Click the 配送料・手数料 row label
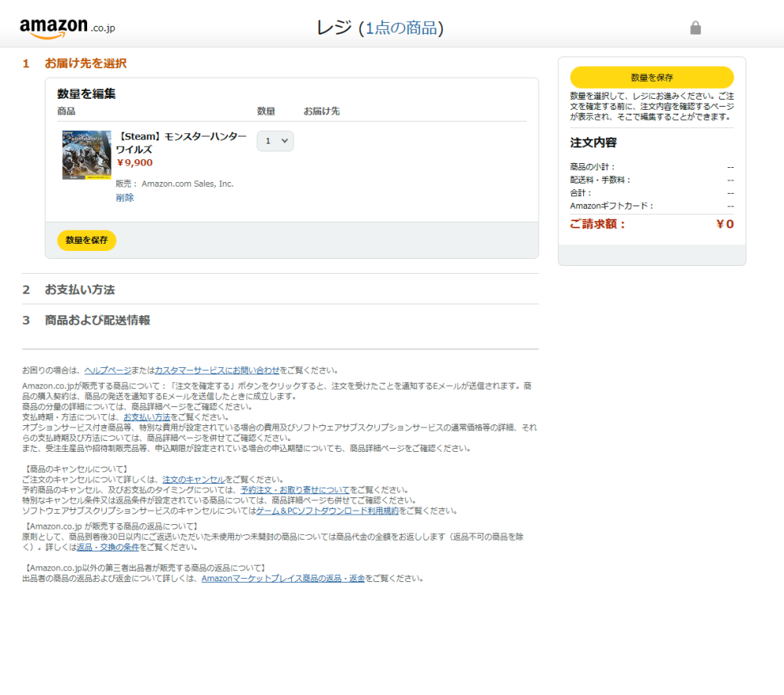This screenshot has width=784, height=695. click(600, 180)
